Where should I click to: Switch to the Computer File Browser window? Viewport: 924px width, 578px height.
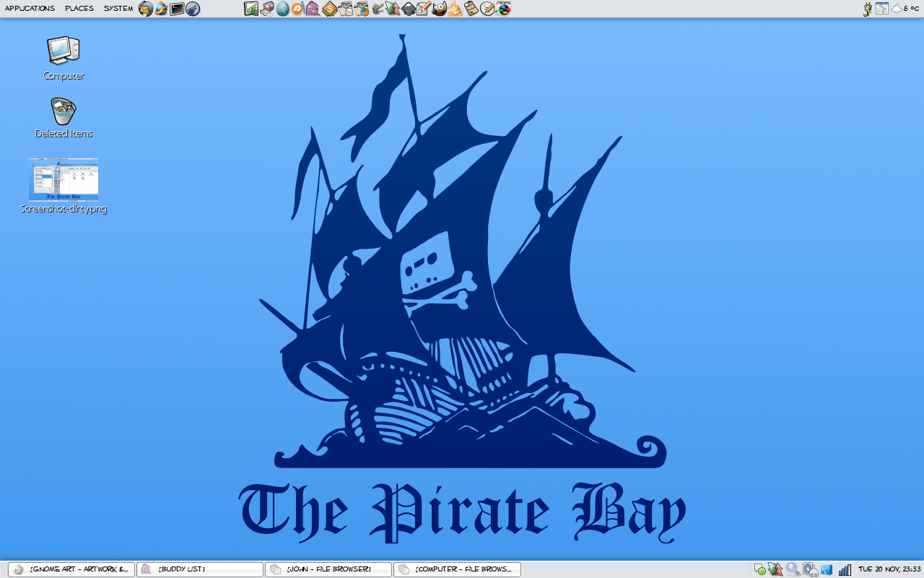click(457, 569)
